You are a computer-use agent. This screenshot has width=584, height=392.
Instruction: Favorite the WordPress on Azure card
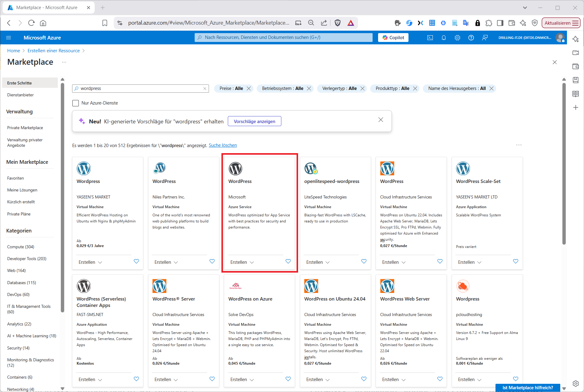(288, 379)
